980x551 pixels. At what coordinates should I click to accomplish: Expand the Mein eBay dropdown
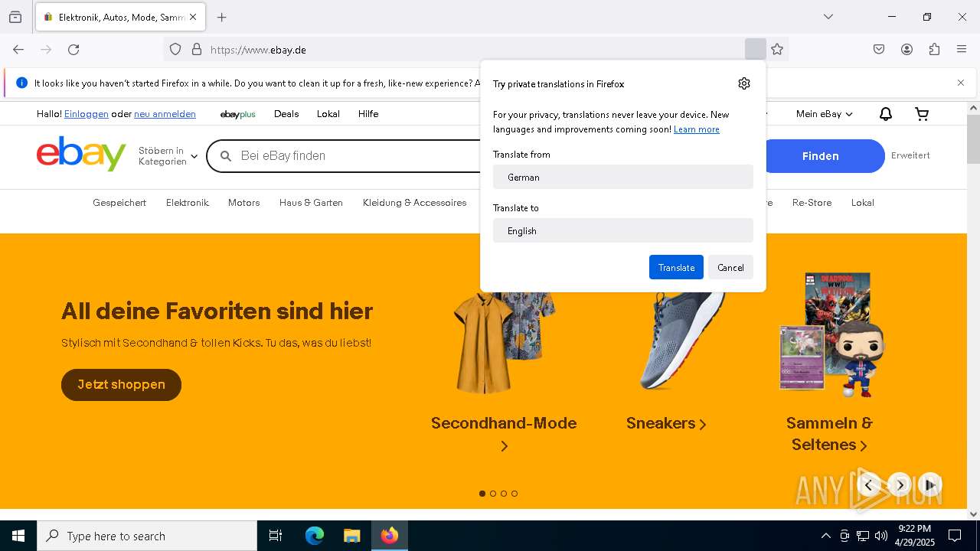coord(824,114)
